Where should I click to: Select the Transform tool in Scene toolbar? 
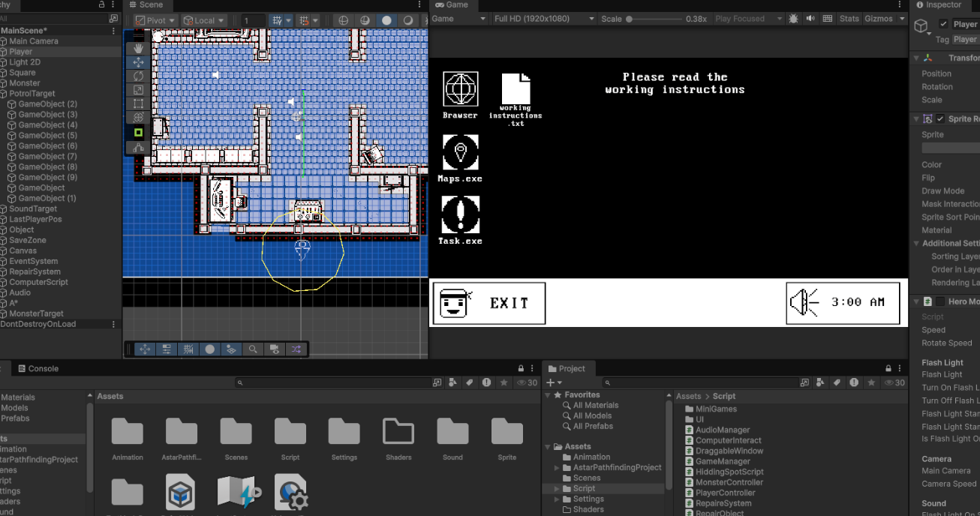pos(138,118)
